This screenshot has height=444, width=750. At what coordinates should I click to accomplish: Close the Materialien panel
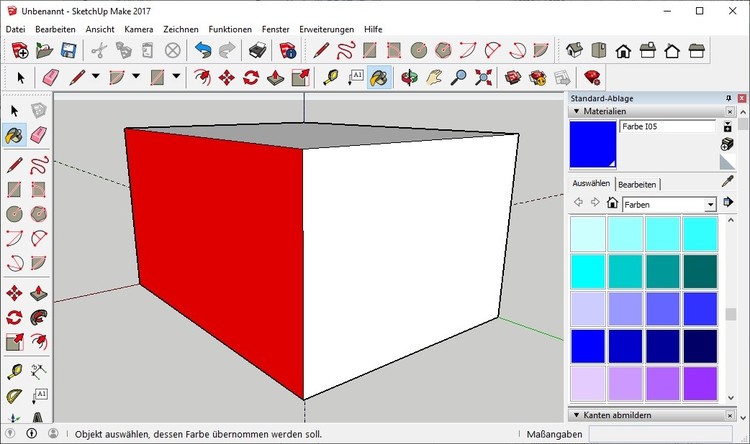point(730,111)
